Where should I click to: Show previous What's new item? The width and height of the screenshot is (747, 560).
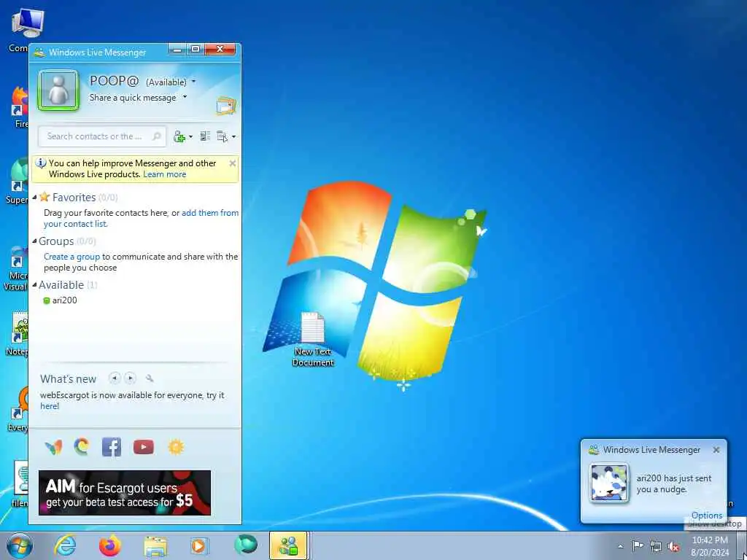(x=115, y=378)
